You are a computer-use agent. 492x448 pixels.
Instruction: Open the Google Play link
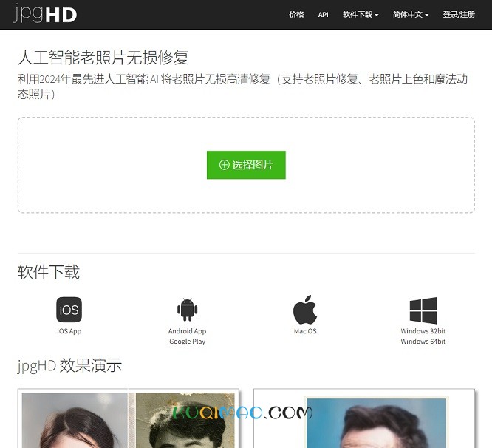point(188,342)
